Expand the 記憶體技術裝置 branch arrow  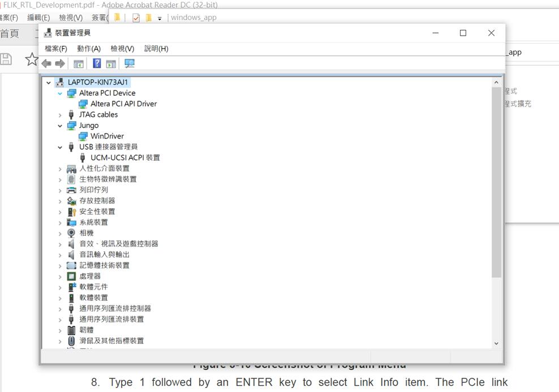pyautogui.click(x=60, y=266)
